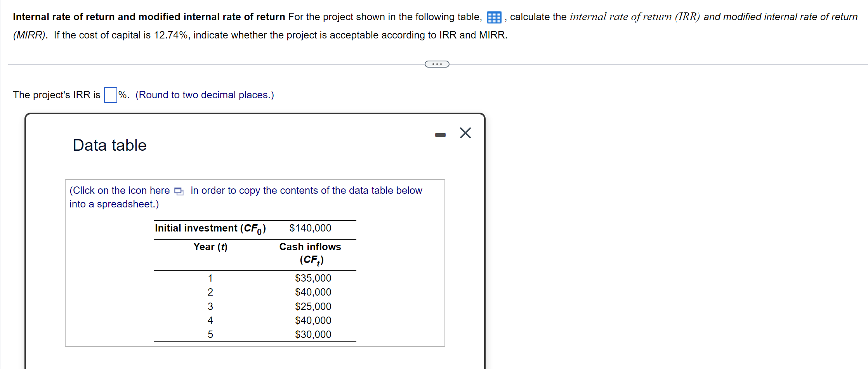The width and height of the screenshot is (868, 369).
Task: Select the $140,000 initial investment value
Action: [310, 228]
